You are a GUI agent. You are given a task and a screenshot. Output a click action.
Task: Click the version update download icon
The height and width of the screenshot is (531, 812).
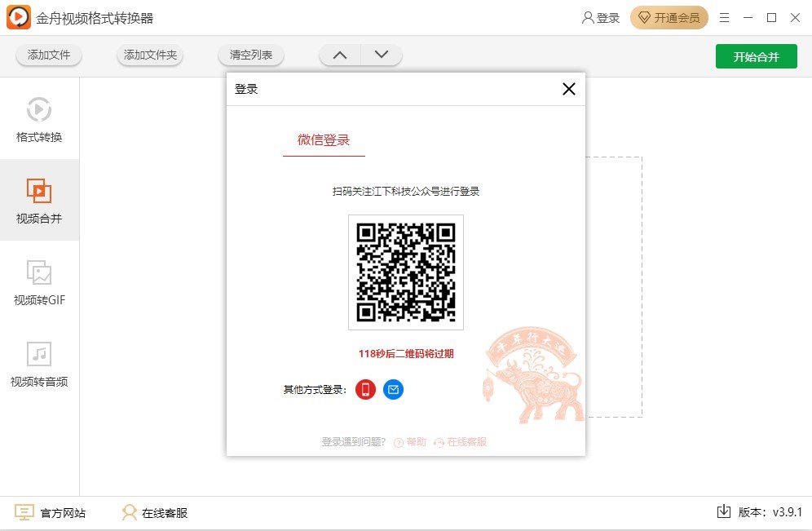click(x=723, y=512)
